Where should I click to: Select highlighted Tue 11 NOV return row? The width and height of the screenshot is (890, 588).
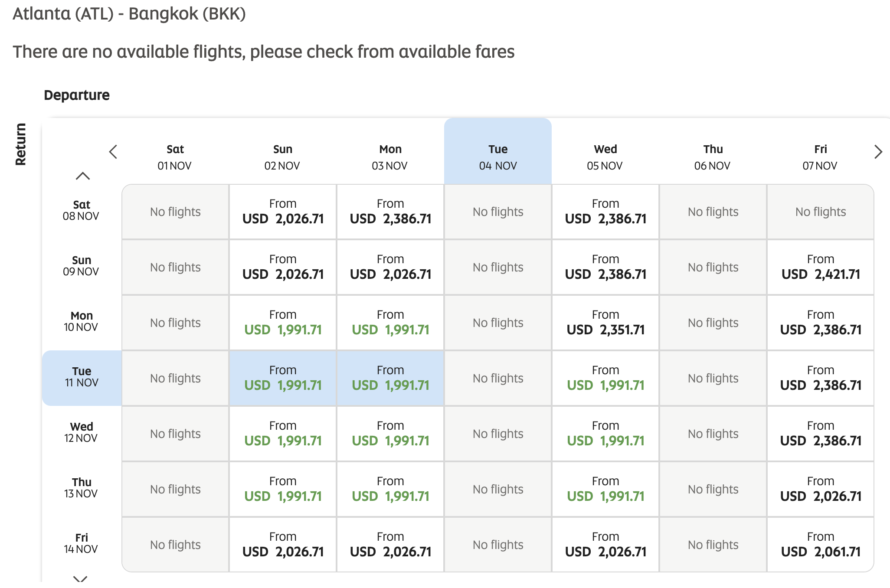pos(82,378)
